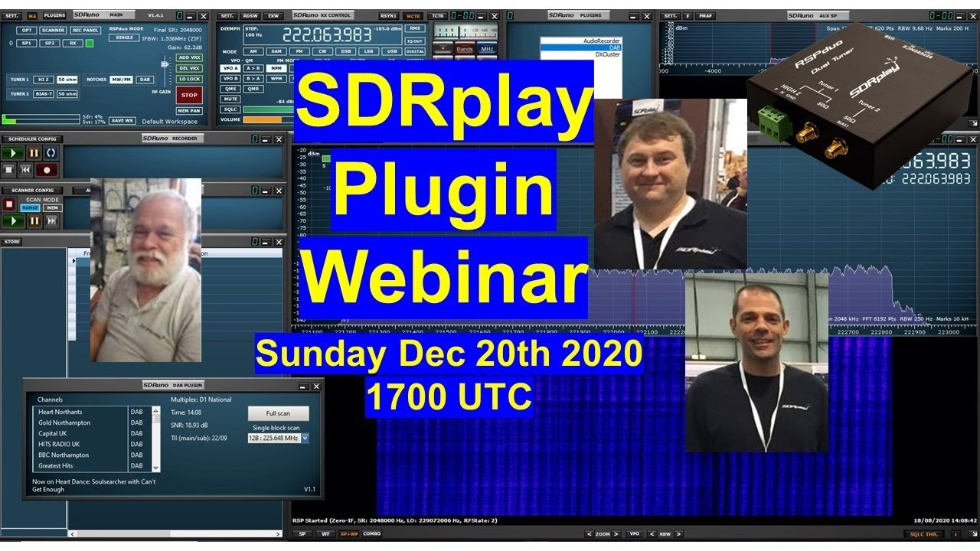The image size is (980, 551).
Task: Increase RBW with the right arrow
Action: 678,533
